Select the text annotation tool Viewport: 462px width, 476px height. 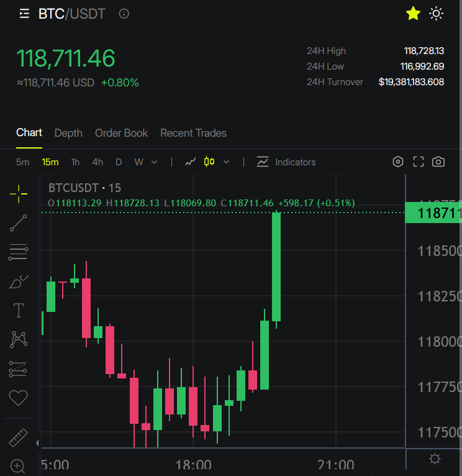click(x=19, y=311)
